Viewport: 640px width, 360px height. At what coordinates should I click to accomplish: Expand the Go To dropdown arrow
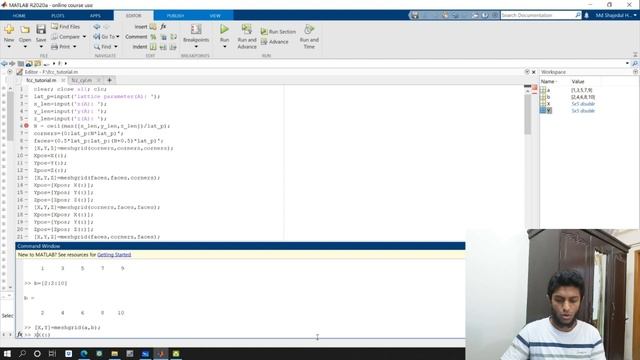118,37
